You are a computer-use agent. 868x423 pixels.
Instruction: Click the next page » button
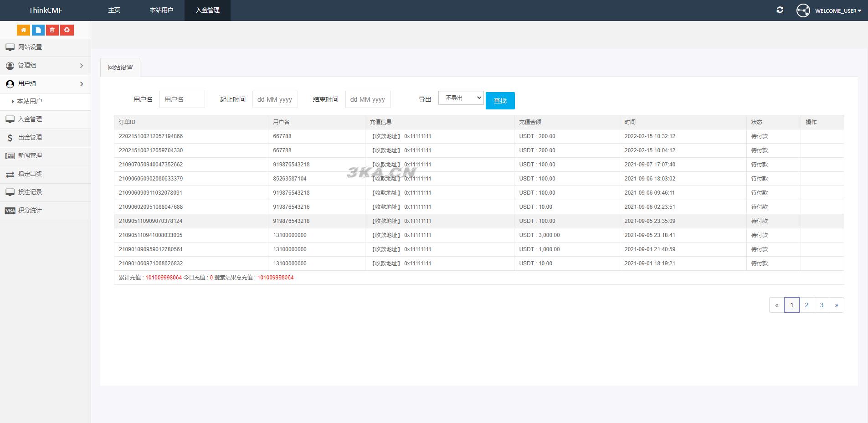(837, 305)
